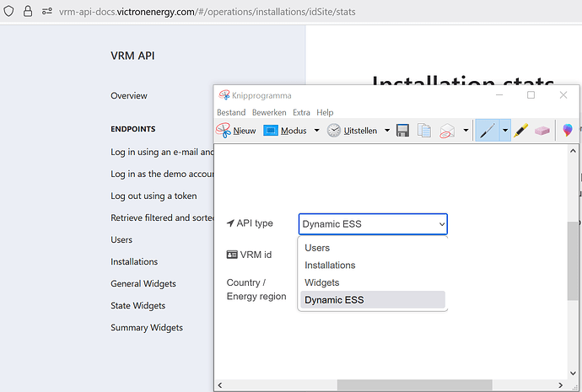582x392 pixels.
Task: Click the API type arrow icon
Action: [x=230, y=223]
